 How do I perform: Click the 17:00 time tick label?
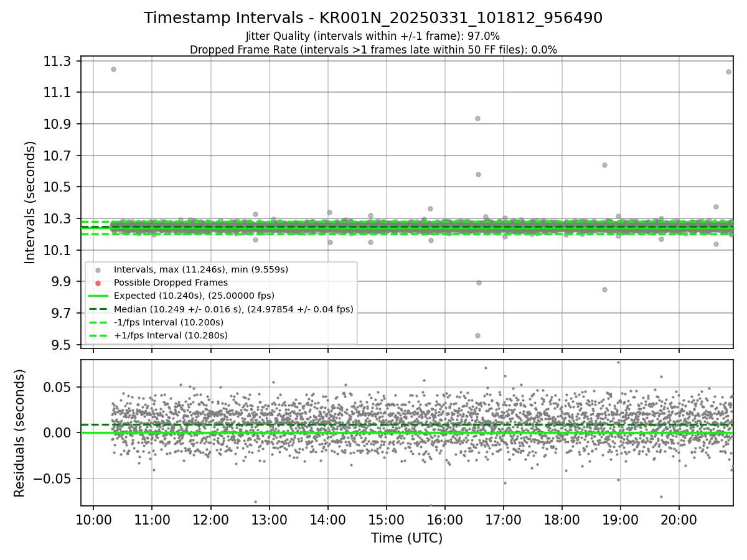pos(503,520)
